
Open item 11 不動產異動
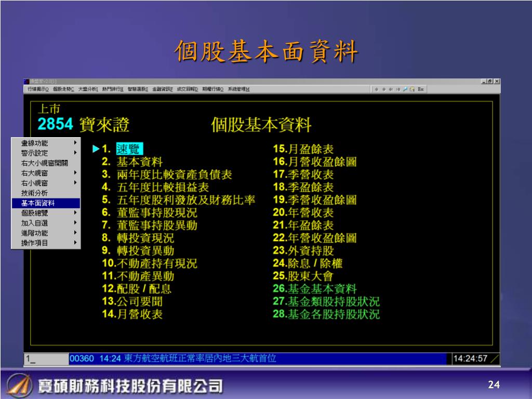click(138, 276)
